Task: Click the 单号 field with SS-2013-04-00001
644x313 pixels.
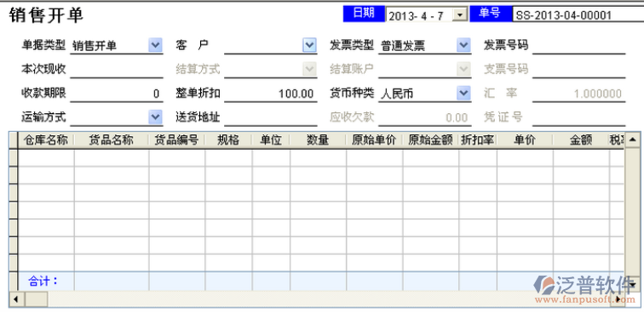Action: [x=578, y=14]
